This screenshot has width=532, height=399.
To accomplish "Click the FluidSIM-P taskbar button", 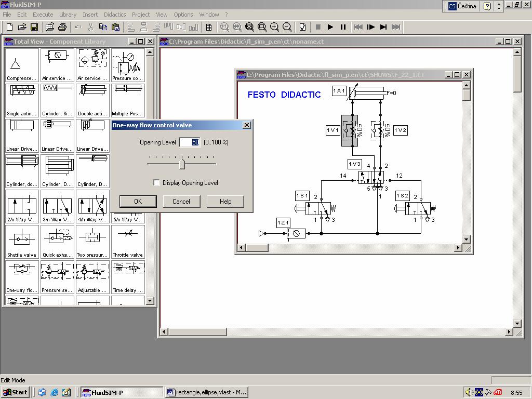I will tap(122, 393).
